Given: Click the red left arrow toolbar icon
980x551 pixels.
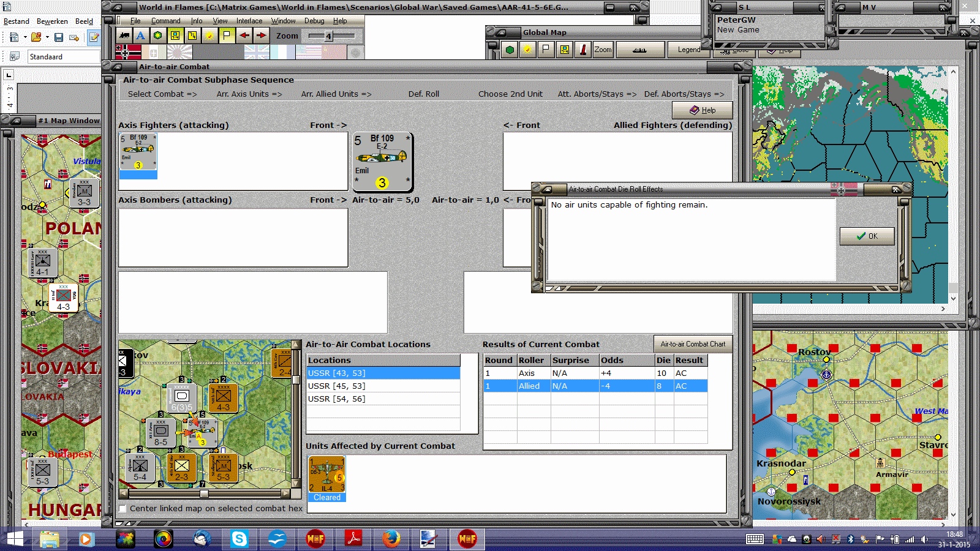Looking at the screenshot, I should coord(244,36).
